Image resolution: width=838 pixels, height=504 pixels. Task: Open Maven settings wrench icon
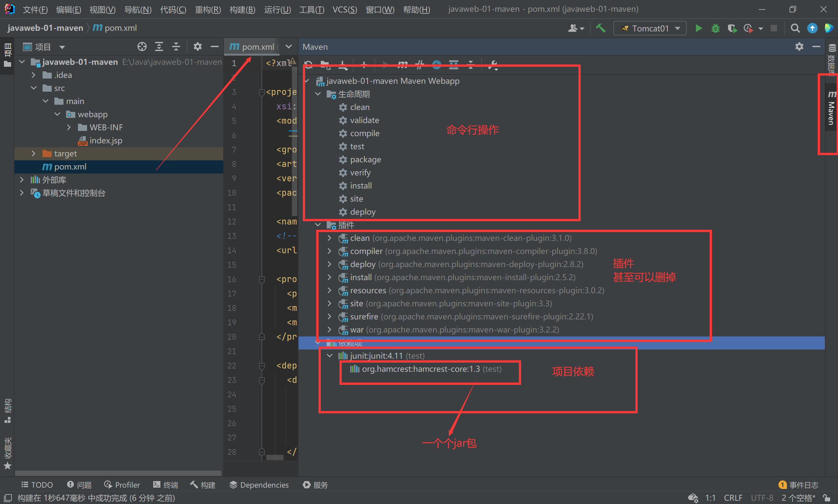click(493, 64)
